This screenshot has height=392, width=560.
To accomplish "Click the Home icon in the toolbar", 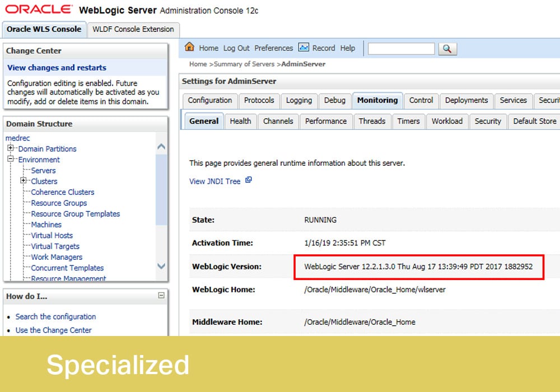I will click(x=189, y=48).
